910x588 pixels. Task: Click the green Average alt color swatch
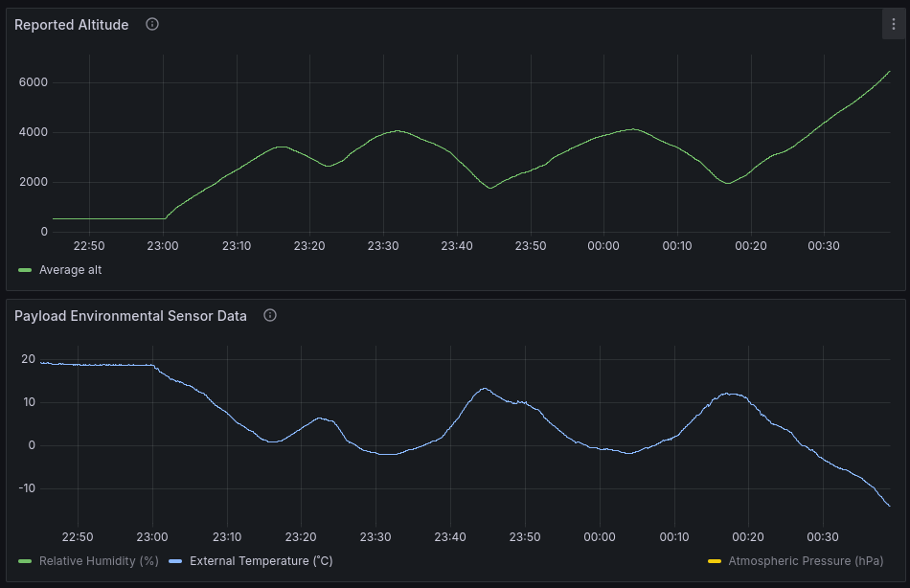(x=25, y=270)
